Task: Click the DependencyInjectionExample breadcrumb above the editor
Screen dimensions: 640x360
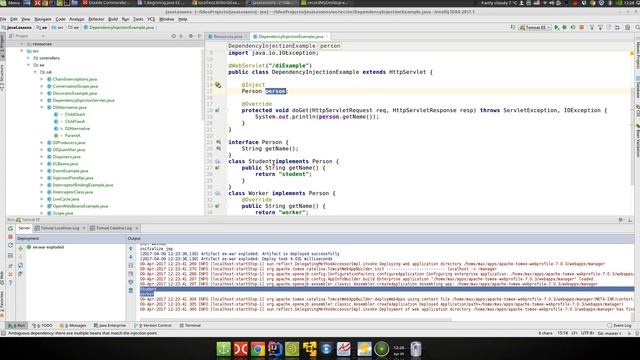Action: (x=271, y=46)
